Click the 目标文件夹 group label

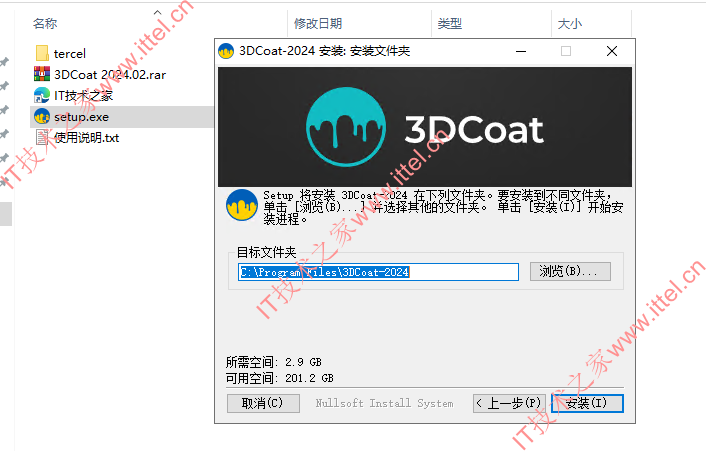(267, 252)
